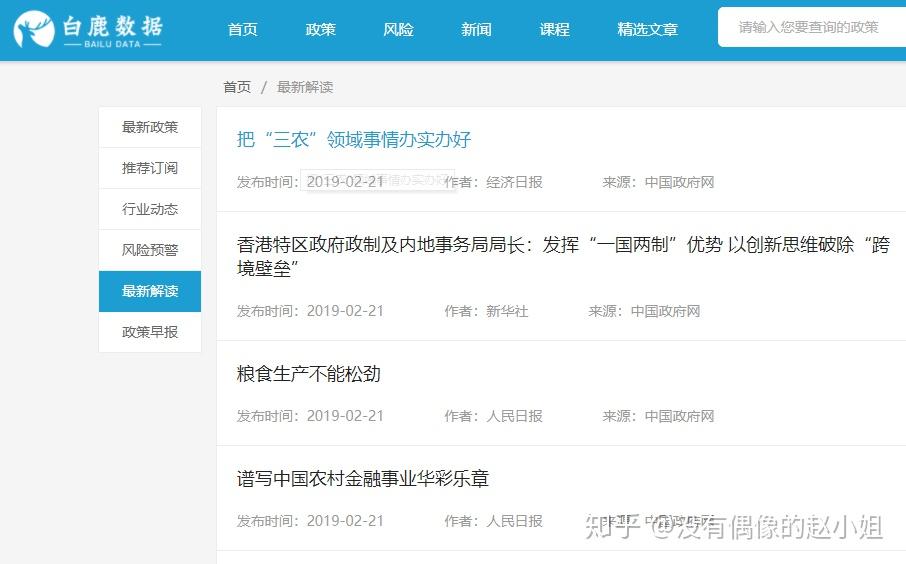Select 最新政策 in the sidebar

[x=150, y=127]
